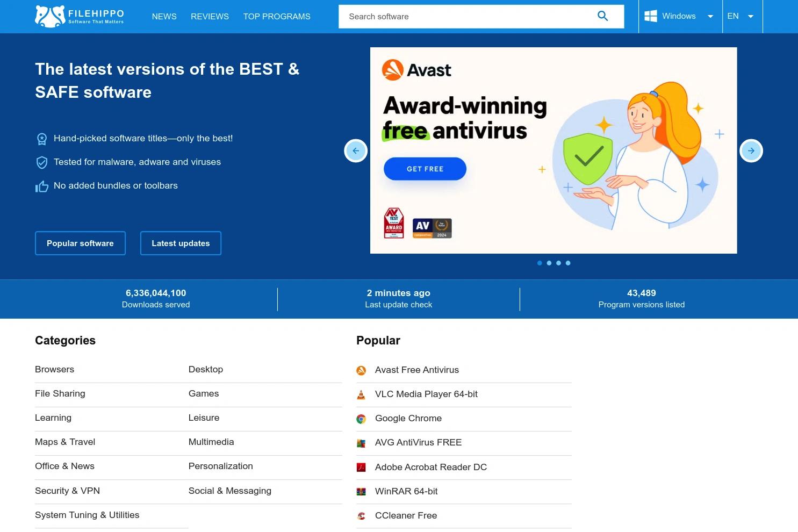798x532 pixels.
Task: Open the REVIEWS menu item
Action: click(x=210, y=17)
